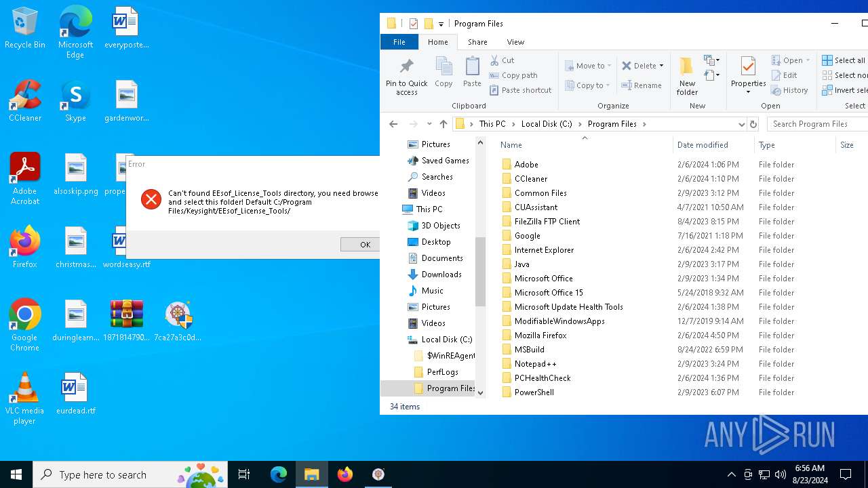Open the Move to dropdown
868x488 pixels.
(x=588, y=66)
